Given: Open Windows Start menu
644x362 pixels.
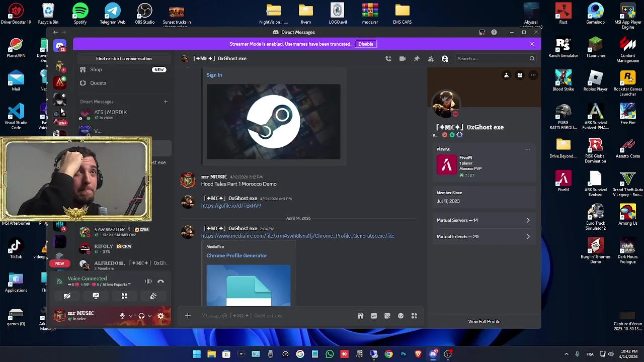Looking at the screenshot, I should (197, 354).
